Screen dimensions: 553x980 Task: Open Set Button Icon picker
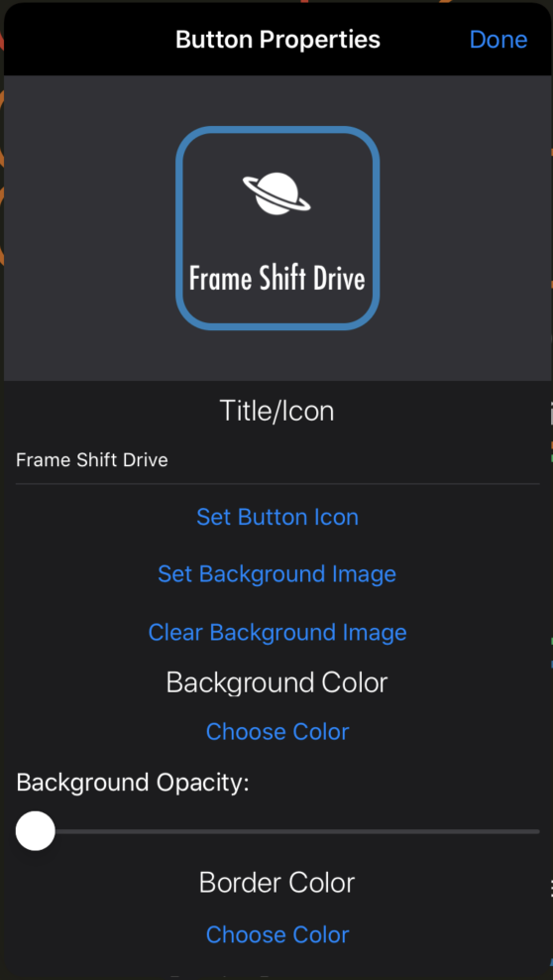(277, 517)
